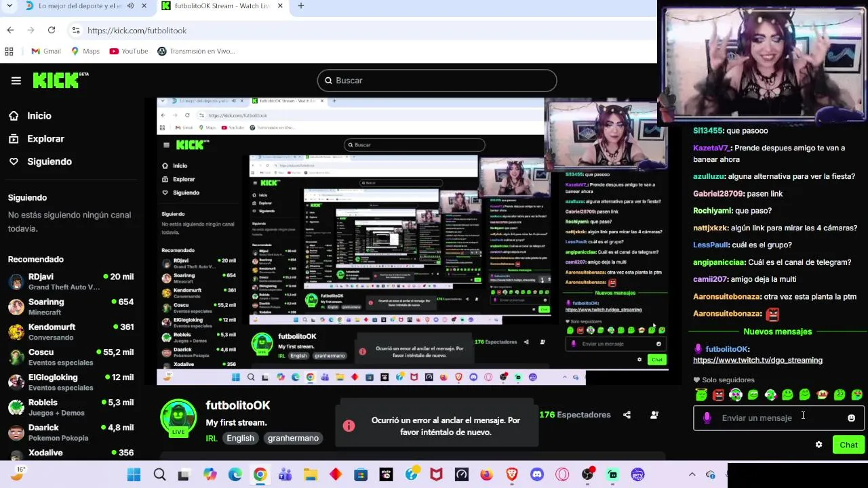Click the English tag button
Viewport: 868px width, 488px height.
(240, 439)
